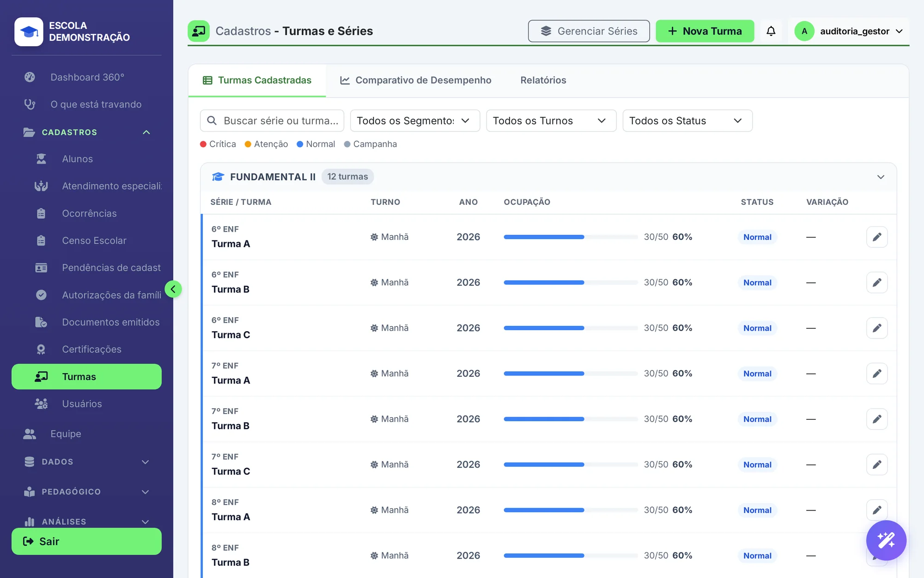The height and width of the screenshot is (578, 924).
Task: Open Certificações in sidebar
Action: tap(86, 350)
